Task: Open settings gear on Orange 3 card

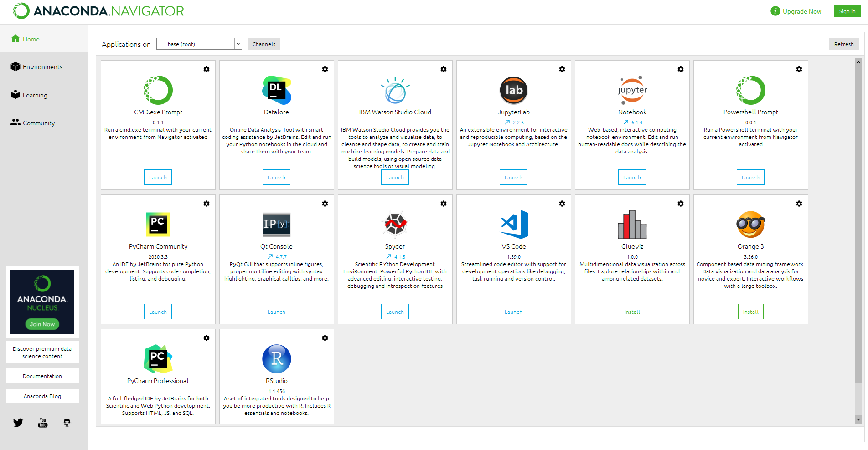Action: 799,204
